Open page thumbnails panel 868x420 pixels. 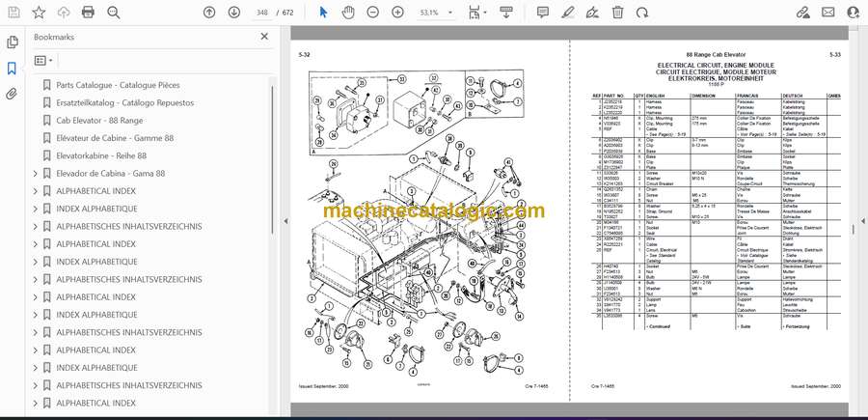tap(13, 42)
